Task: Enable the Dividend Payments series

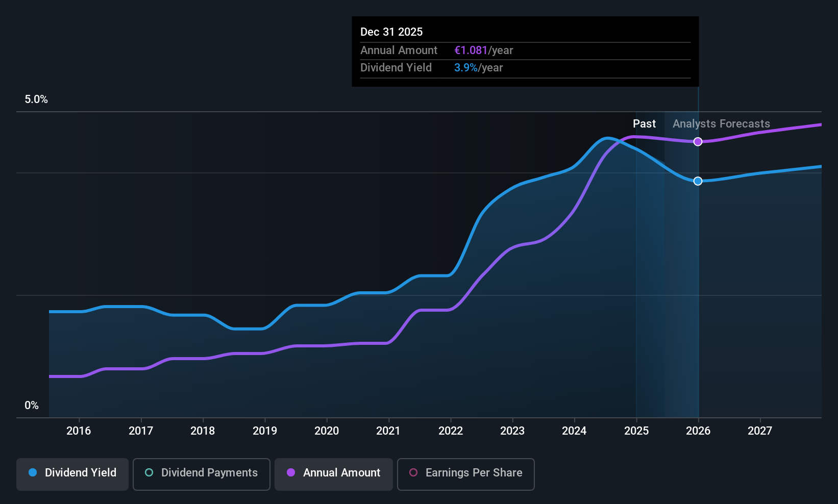Action: tap(202, 474)
